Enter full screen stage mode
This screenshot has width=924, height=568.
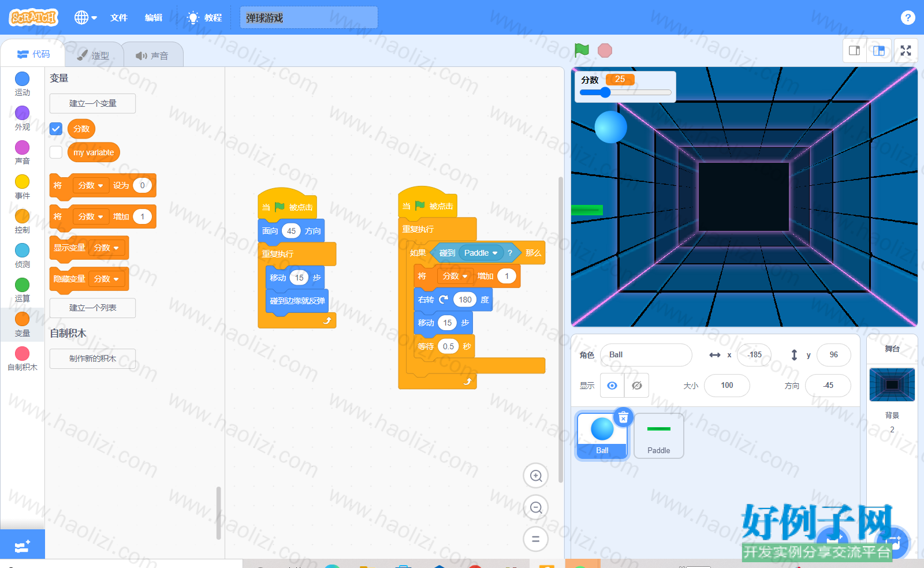(x=906, y=51)
